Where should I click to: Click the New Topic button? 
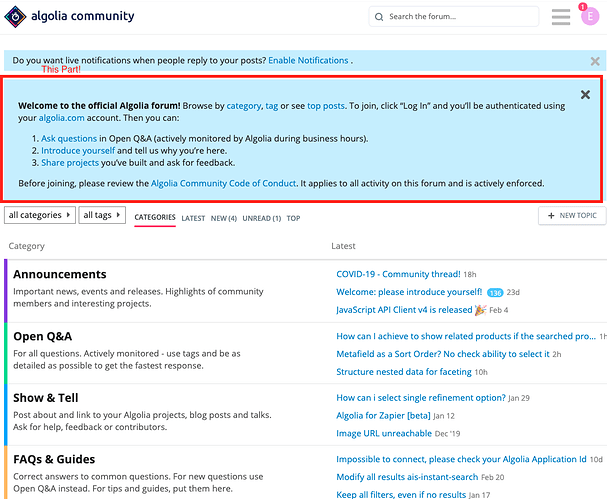point(572,216)
